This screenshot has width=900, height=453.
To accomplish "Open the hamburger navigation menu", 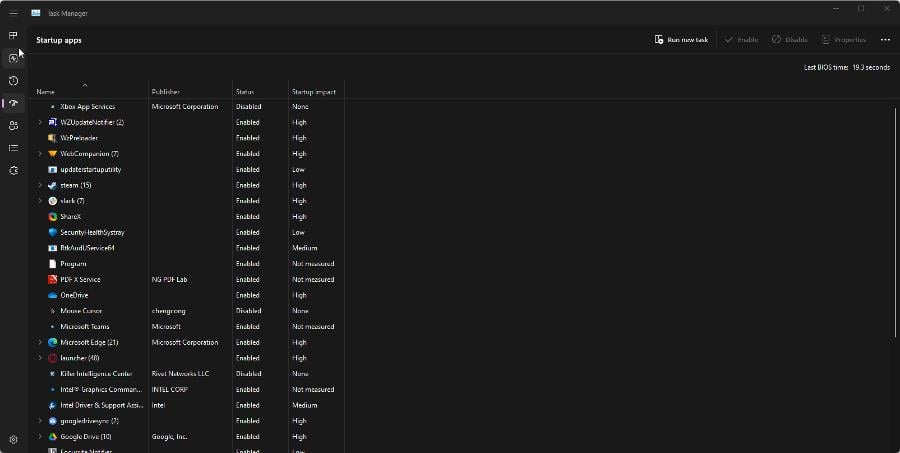I will (x=13, y=13).
